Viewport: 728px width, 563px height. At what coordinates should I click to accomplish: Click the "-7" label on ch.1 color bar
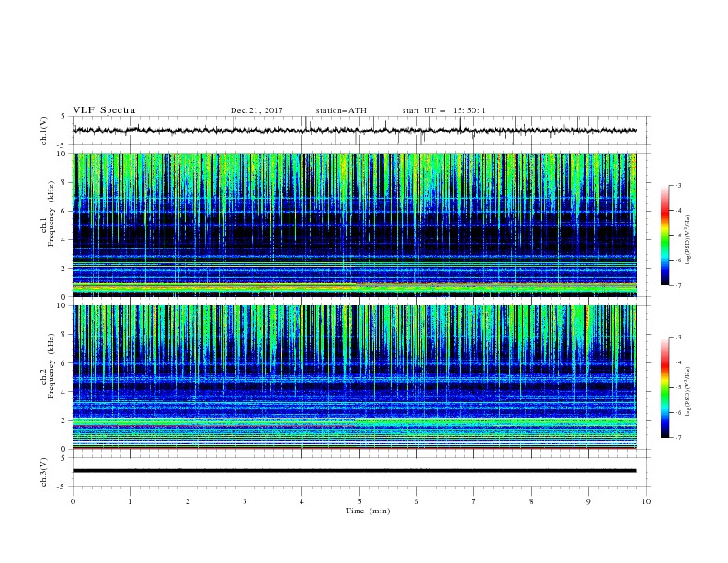pos(677,285)
